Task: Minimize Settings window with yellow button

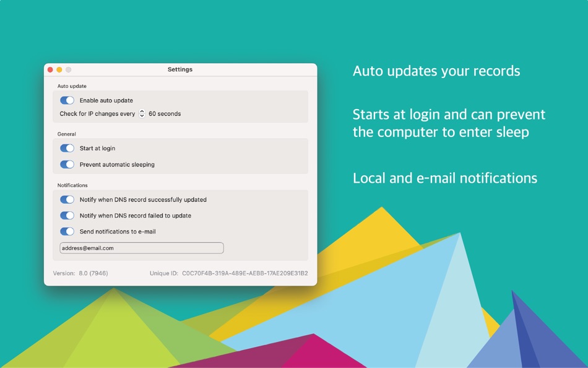Action: pyautogui.click(x=59, y=69)
